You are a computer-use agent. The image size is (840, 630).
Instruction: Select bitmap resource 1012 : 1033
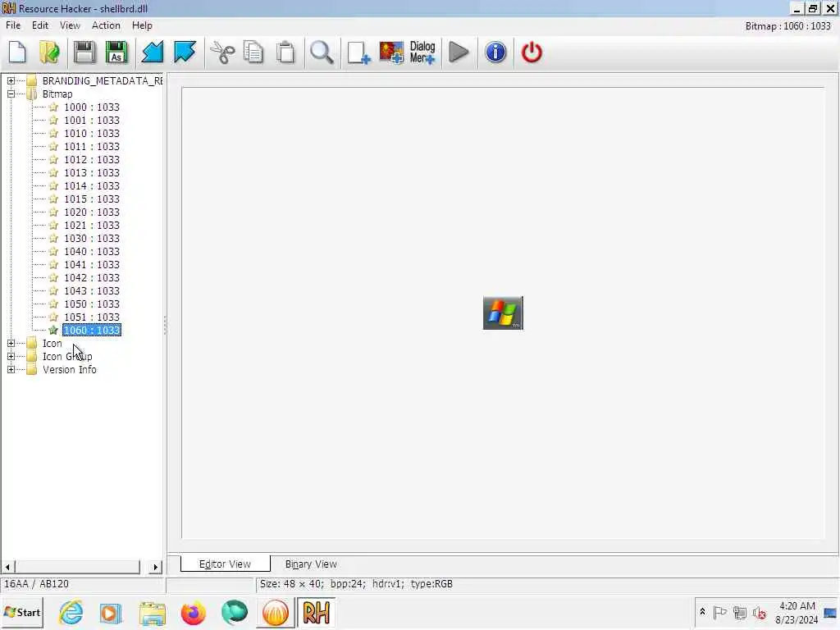[92, 160]
